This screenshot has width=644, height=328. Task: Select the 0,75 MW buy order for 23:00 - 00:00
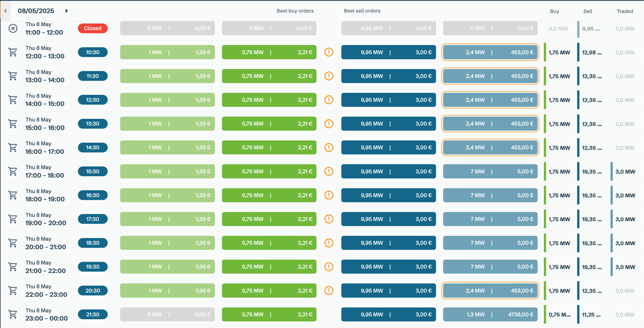coord(269,314)
